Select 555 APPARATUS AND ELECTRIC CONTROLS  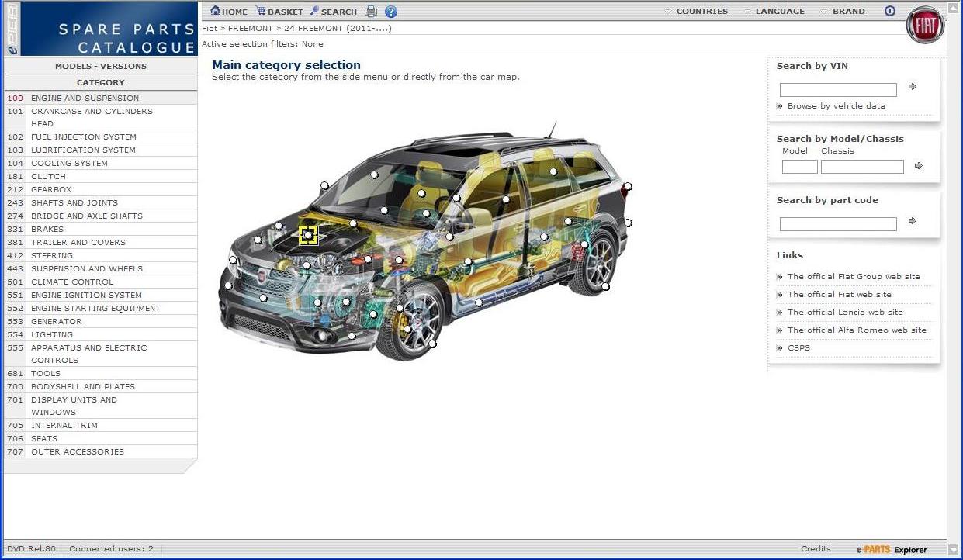pos(101,354)
